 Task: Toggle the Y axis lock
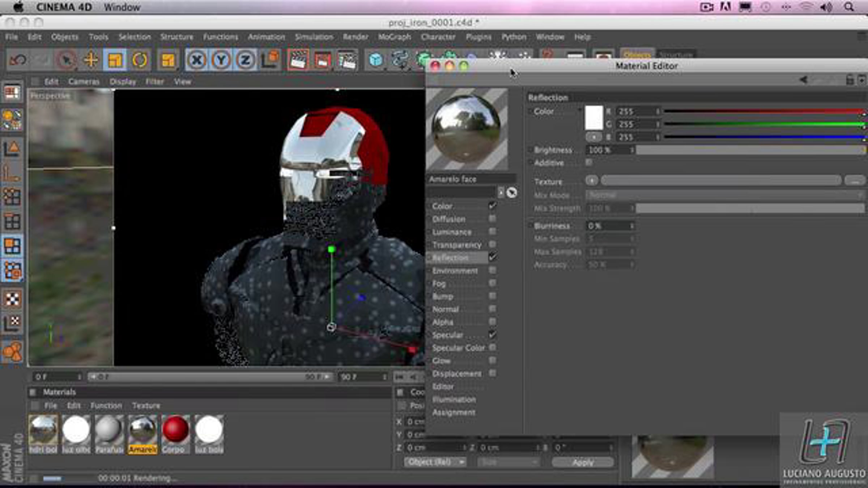(x=221, y=60)
